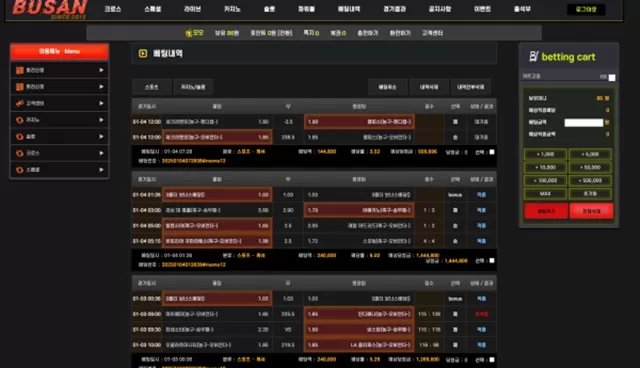The height and width of the screenshot is (368, 640).
Task: Click the BUSAN logo in the header
Action: tap(50, 9)
